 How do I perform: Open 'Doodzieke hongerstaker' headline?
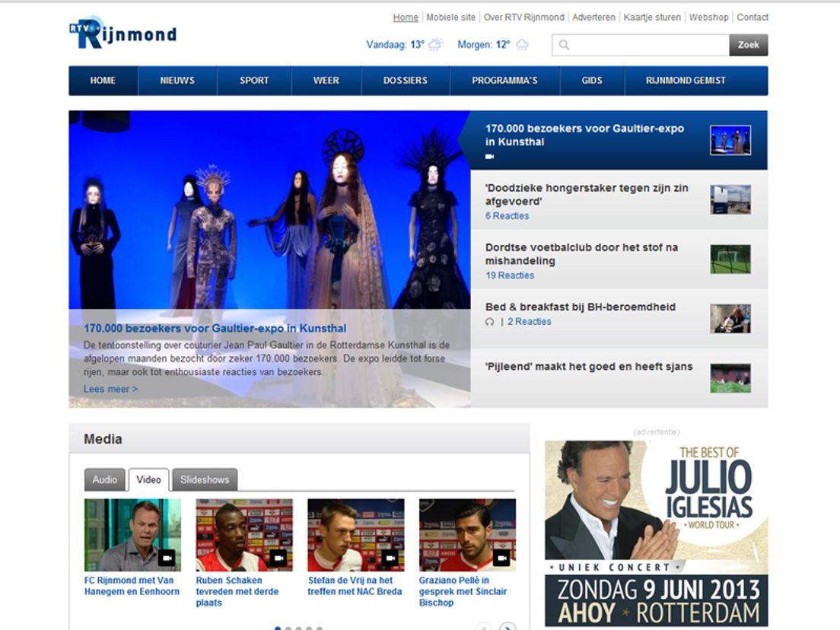pyautogui.click(x=587, y=195)
